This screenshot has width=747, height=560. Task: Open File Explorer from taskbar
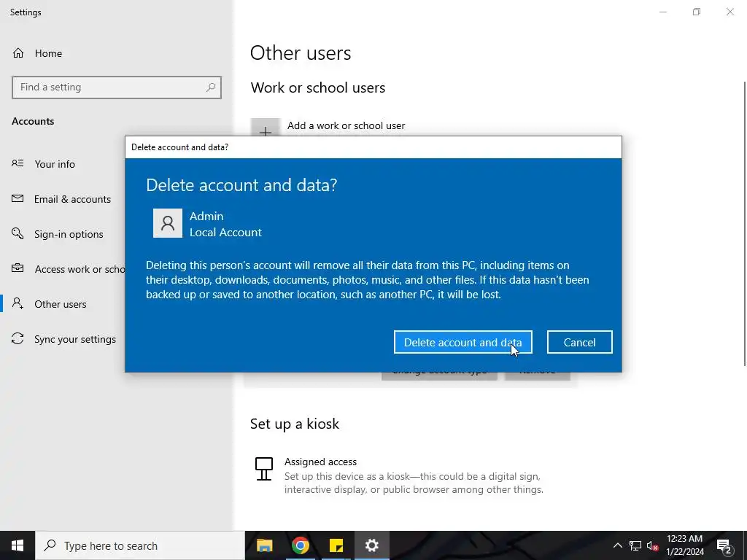(264, 545)
